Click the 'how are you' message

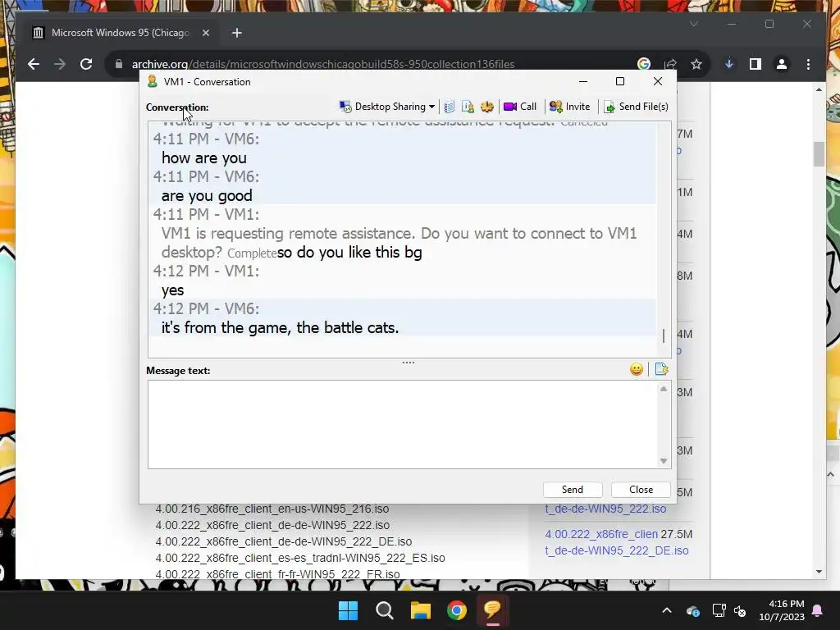(x=203, y=158)
